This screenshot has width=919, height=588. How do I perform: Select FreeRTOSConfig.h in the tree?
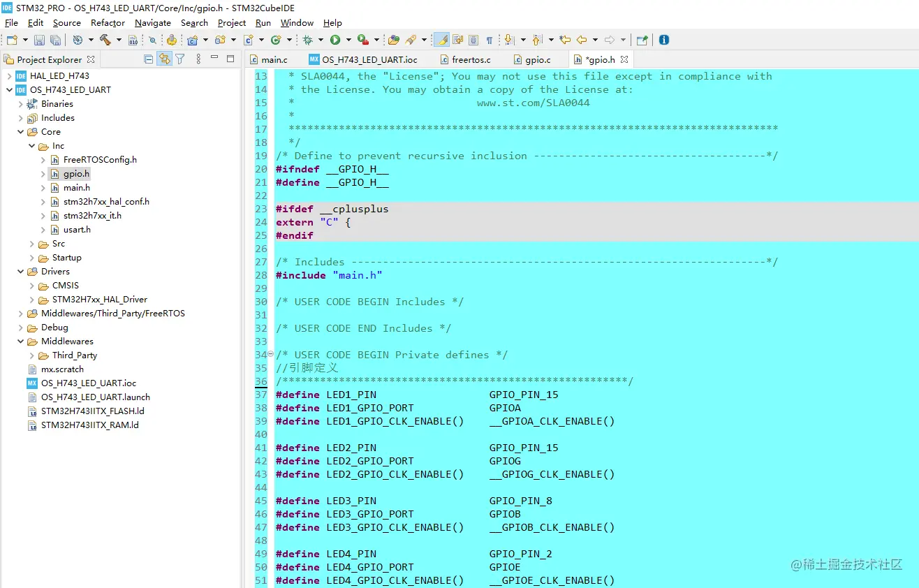[x=100, y=160]
